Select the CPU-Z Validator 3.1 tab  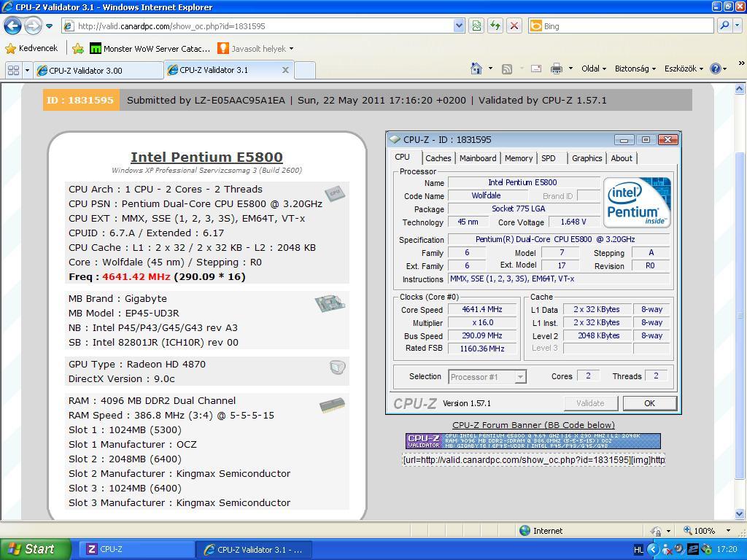223,70
